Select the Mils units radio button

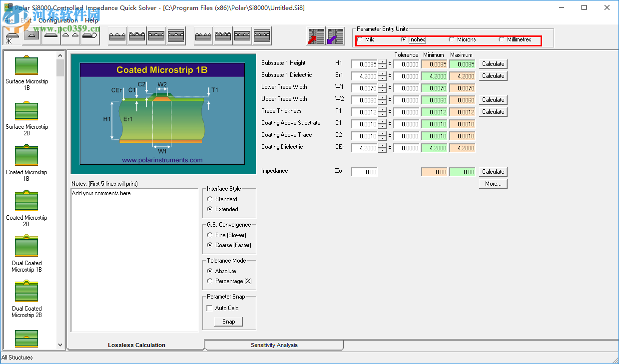[360, 39]
